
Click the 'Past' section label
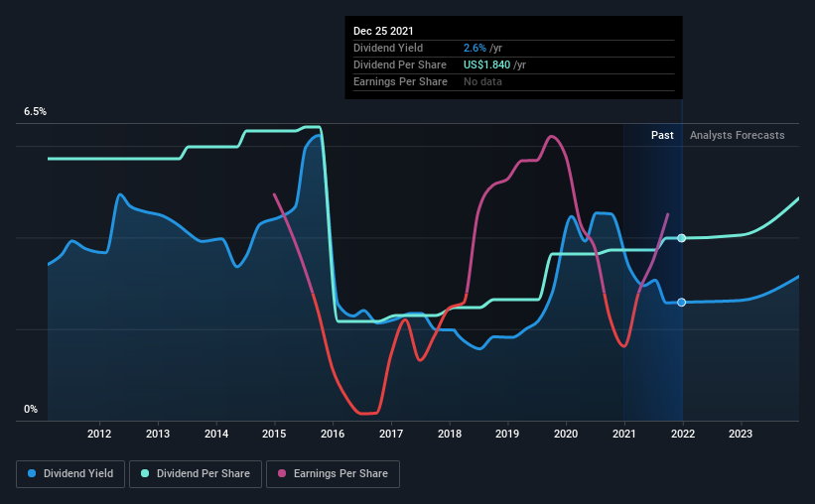[x=662, y=135]
